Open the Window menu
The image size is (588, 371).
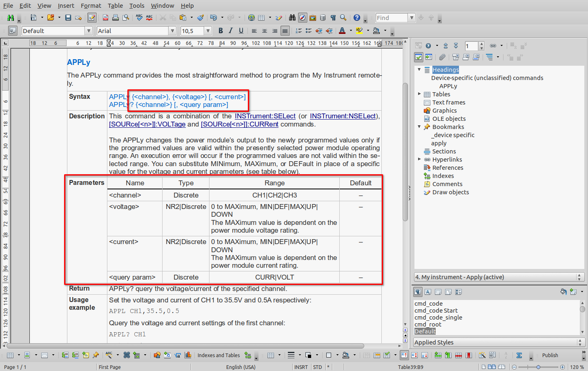[163, 6]
